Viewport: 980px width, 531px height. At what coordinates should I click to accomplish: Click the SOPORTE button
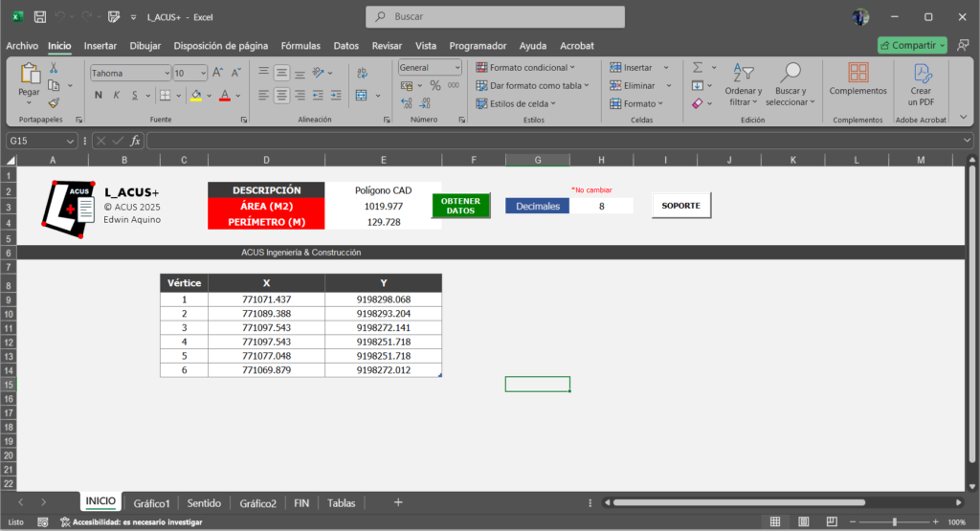pos(680,206)
